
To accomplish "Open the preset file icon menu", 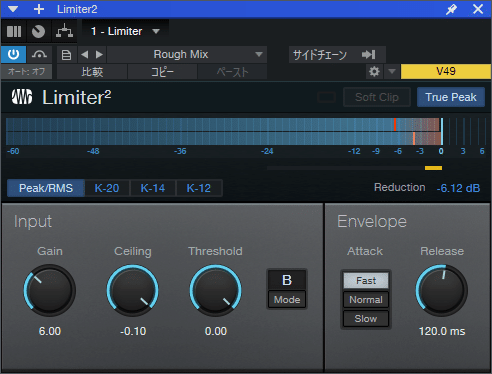I will [x=67, y=55].
